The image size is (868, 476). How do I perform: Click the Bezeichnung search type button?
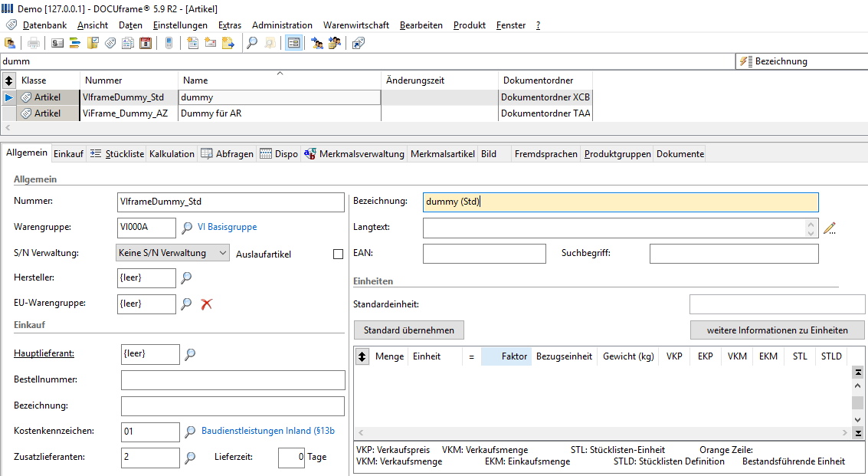(x=801, y=61)
